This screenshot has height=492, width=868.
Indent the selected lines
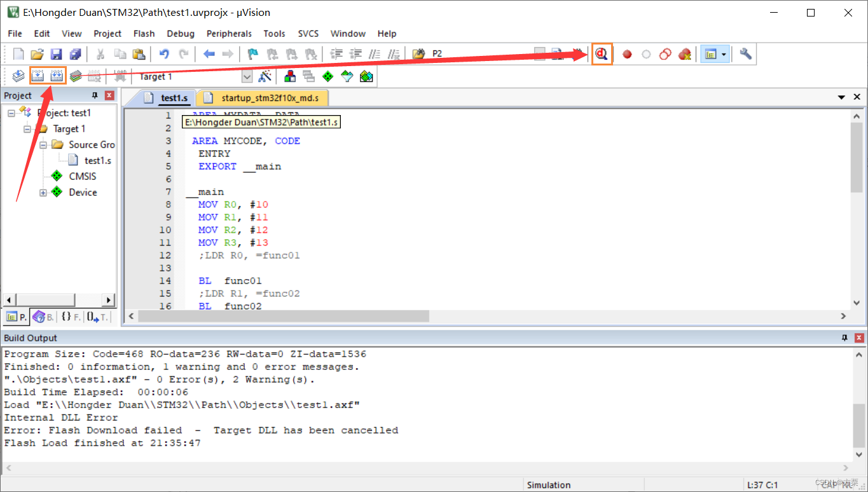(337, 54)
